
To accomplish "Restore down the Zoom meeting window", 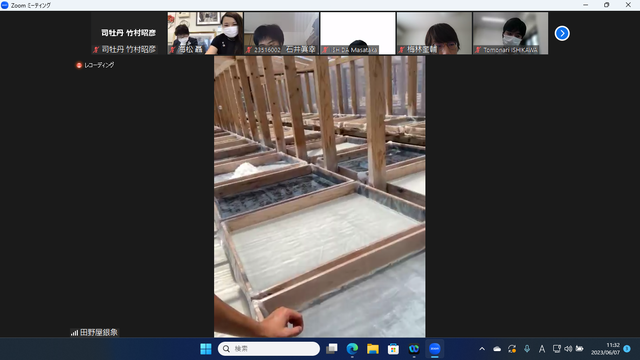I will (607, 5).
